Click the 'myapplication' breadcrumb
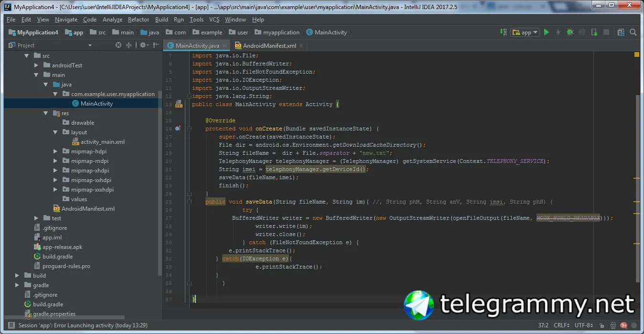Image resolution: width=644 pixels, height=334 pixels. [278, 32]
